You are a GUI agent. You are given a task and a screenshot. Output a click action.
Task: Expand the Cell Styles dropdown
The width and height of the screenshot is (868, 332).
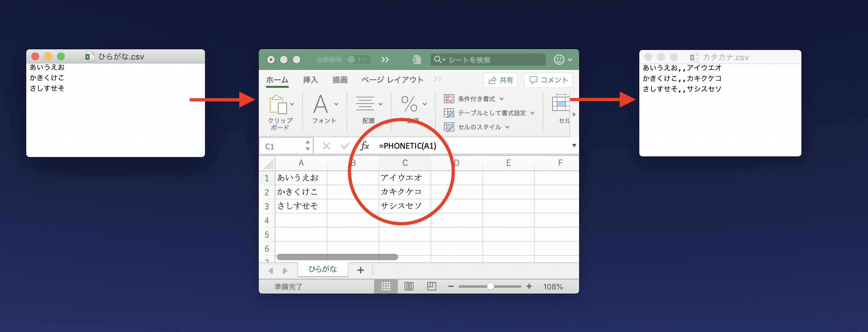(477, 127)
